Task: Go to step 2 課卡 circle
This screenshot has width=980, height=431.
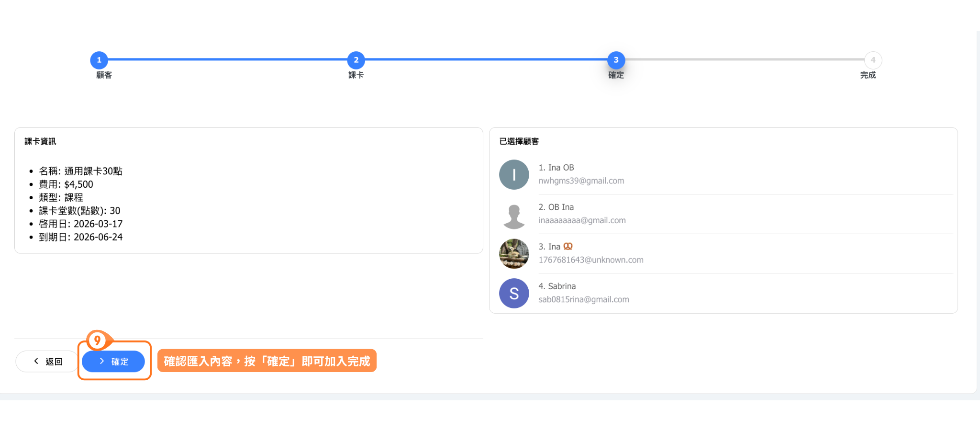Action: pyautogui.click(x=356, y=60)
